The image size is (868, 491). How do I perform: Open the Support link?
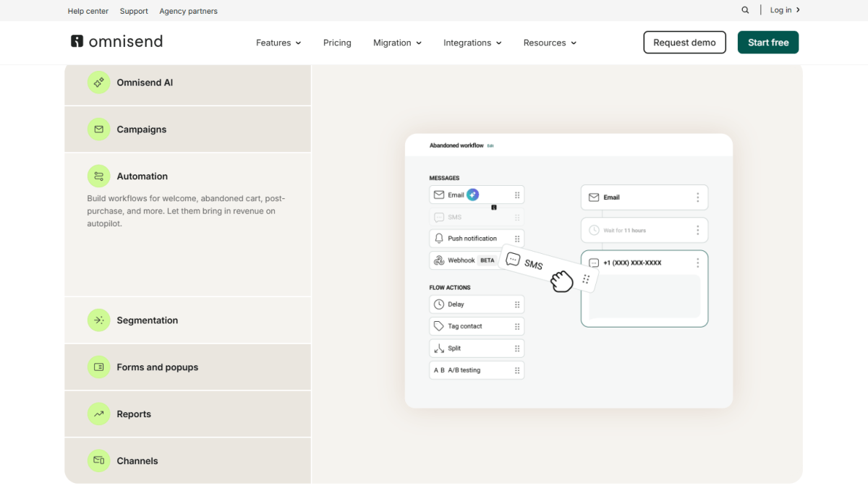(x=134, y=11)
